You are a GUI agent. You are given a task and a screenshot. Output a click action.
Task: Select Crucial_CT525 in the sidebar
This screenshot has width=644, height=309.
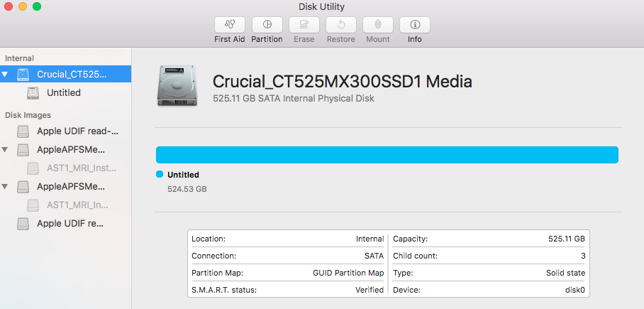pos(66,74)
